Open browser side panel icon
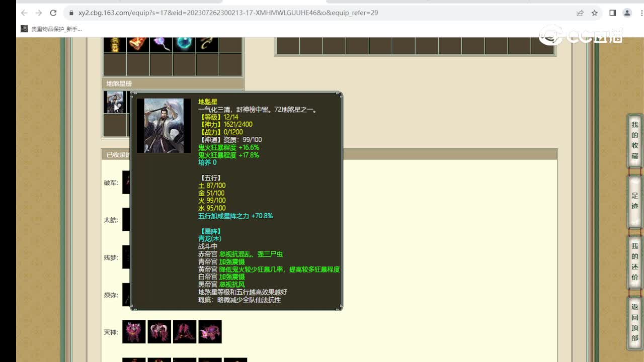The width and height of the screenshot is (644, 362). [x=612, y=13]
